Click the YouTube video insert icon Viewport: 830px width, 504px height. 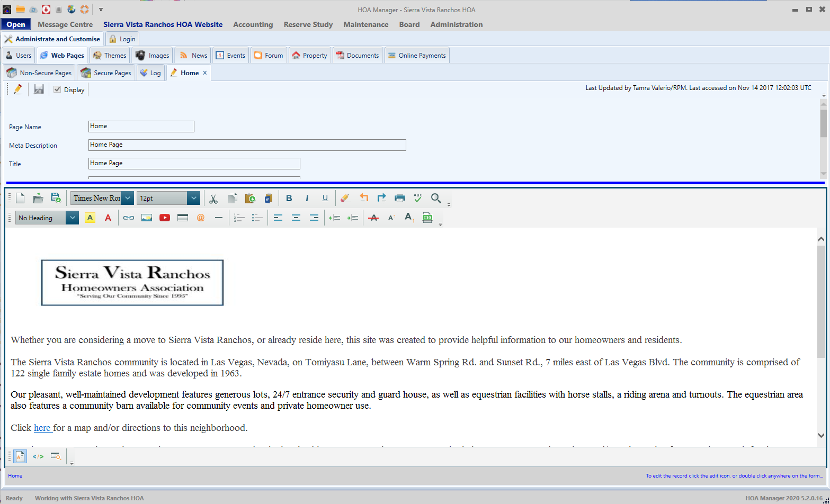pyautogui.click(x=165, y=218)
